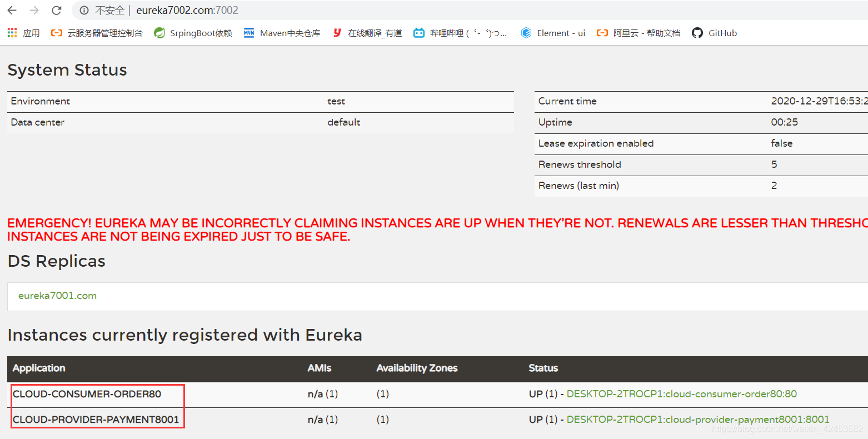
Task: Click the Availability Zones column header
Action: (417, 368)
